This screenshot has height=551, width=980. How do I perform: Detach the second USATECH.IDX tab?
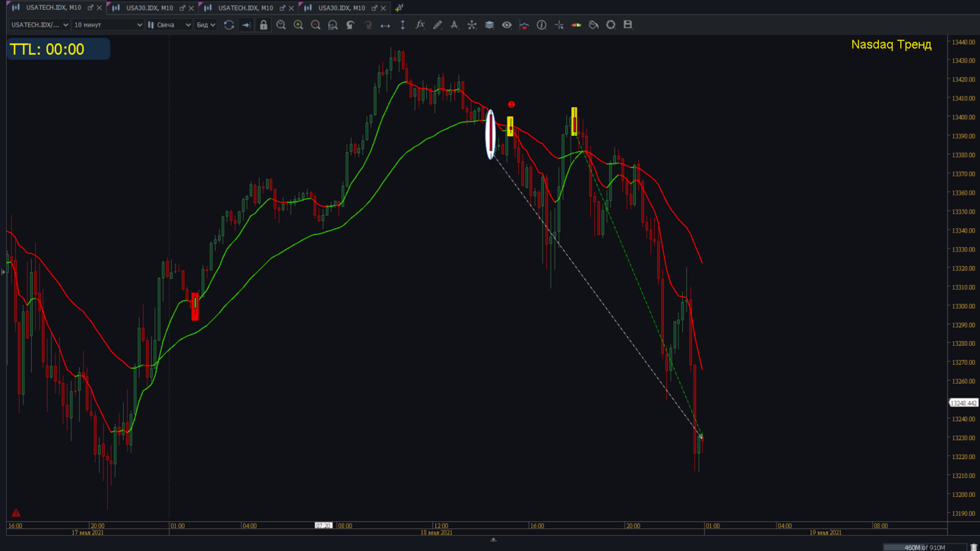[283, 8]
